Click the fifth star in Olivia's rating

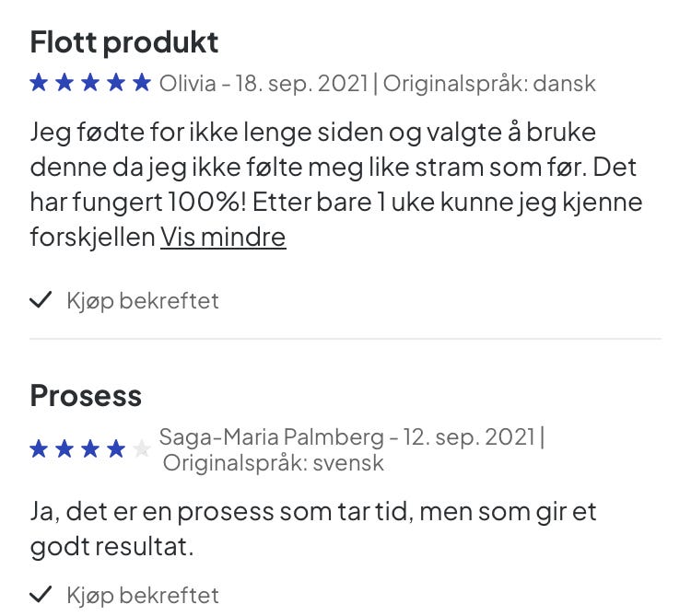click(x=141, y=84)
